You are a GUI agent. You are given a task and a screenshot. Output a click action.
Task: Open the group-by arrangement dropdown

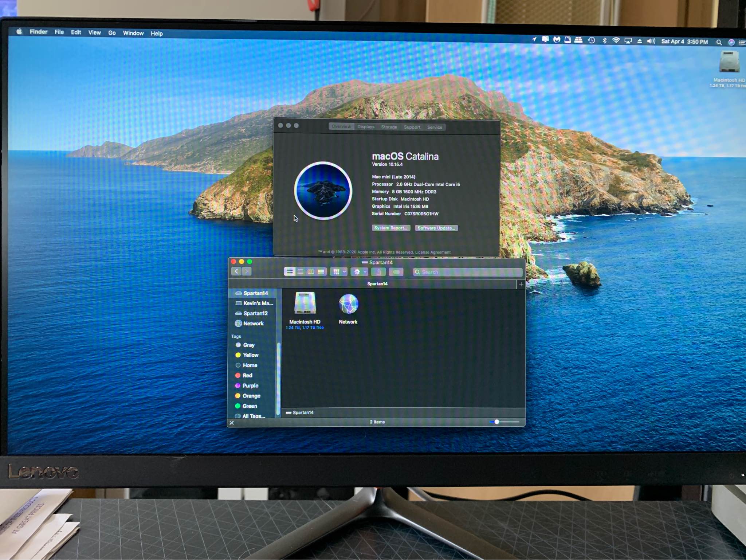pyautogui.click(x=339, y=272)
